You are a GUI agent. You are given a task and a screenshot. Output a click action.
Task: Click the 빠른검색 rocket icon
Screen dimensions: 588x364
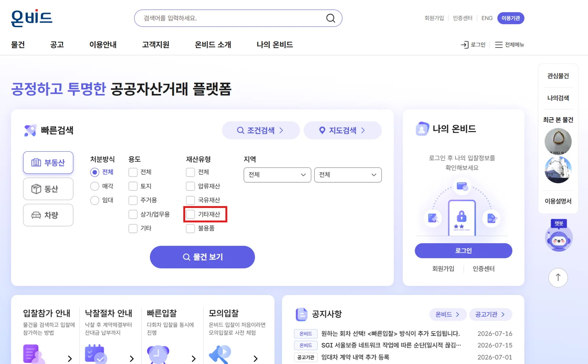coord(30,130)
